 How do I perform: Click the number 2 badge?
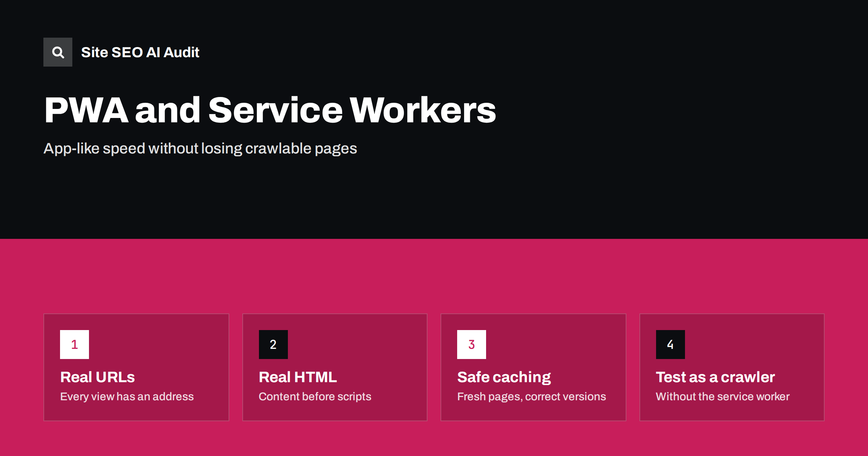pos(273,345)
